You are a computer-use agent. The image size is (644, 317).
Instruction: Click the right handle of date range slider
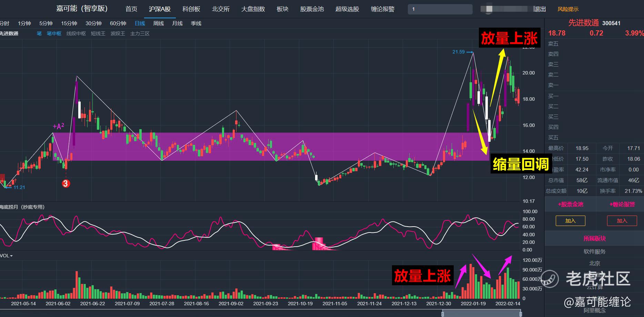521,313
